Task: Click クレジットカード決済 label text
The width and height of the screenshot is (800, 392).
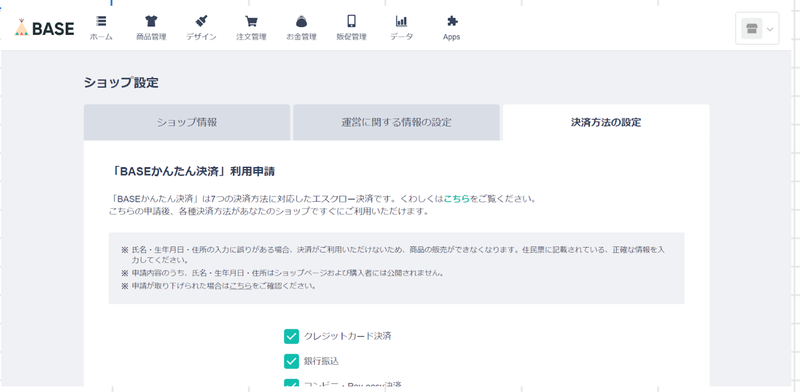Action: 347,336
